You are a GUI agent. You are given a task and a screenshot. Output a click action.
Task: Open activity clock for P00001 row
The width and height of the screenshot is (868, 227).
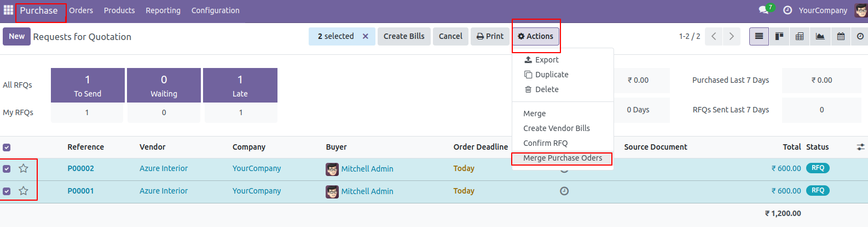click(564, 191)
